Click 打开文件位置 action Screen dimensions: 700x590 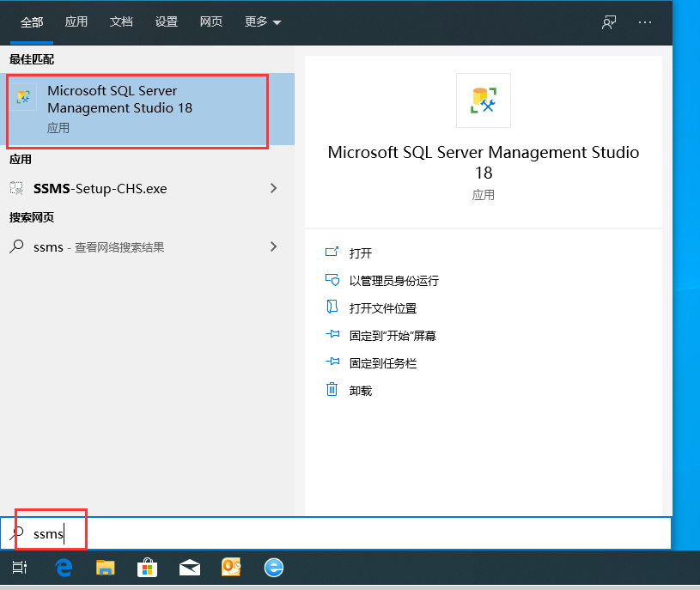382,308
